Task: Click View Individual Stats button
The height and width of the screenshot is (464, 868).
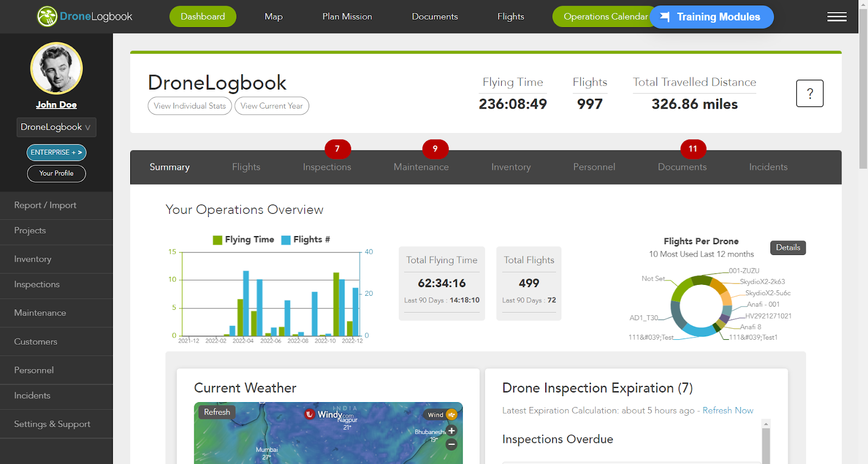Action: [190, 106]
